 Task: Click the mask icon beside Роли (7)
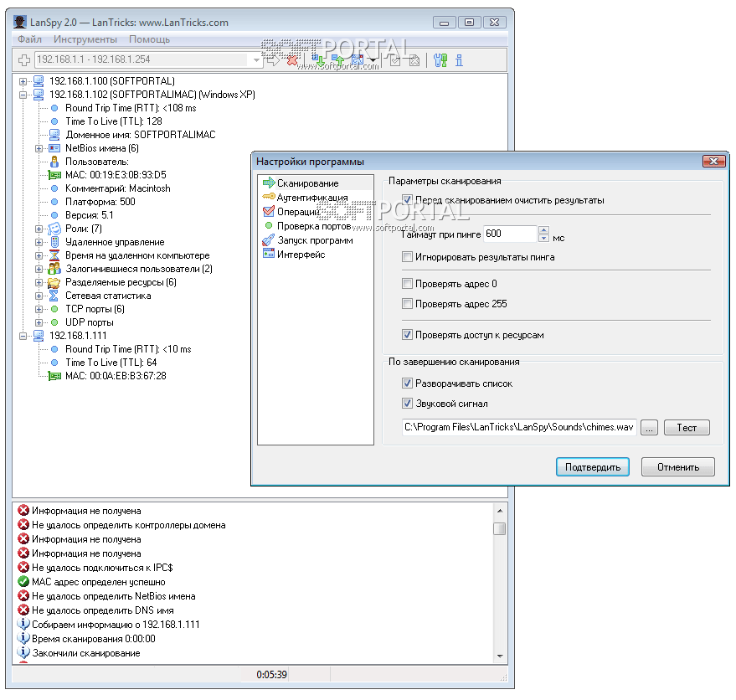click(x=54, y=229)
